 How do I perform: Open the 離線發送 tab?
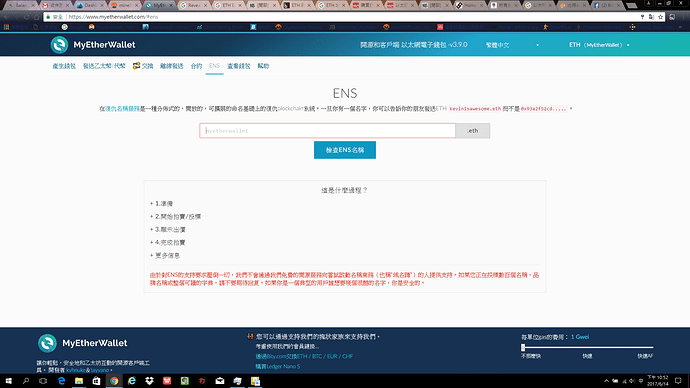[x=172, y=66]
